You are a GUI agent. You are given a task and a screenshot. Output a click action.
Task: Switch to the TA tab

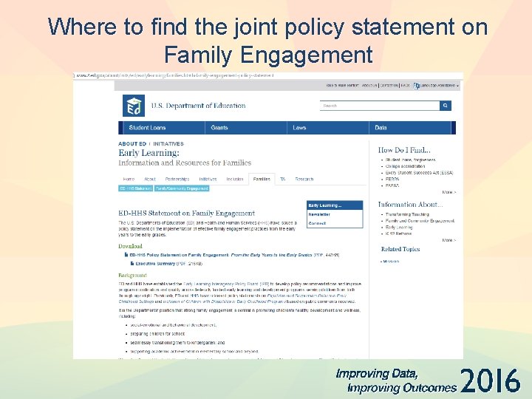pos(282,179)
